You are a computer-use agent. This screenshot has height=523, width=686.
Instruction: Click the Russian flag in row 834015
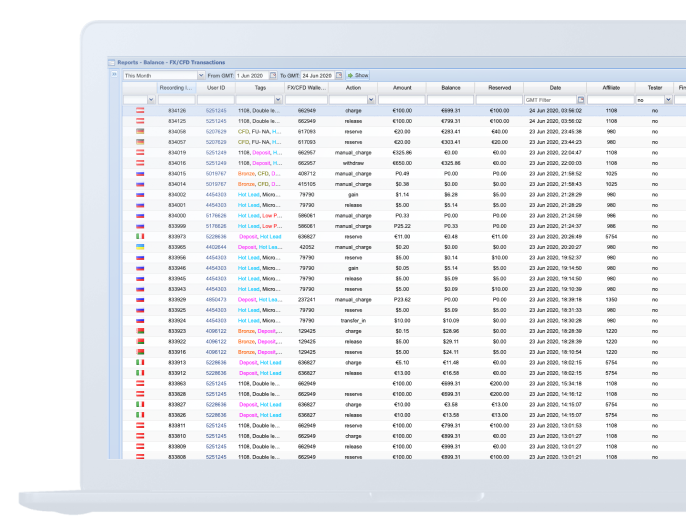point(140,173)
